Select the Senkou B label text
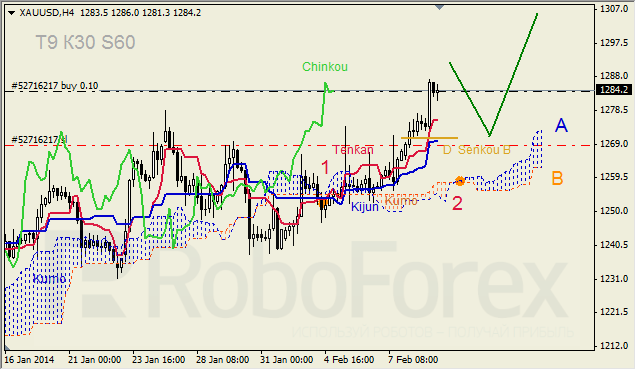 (484, 150)
